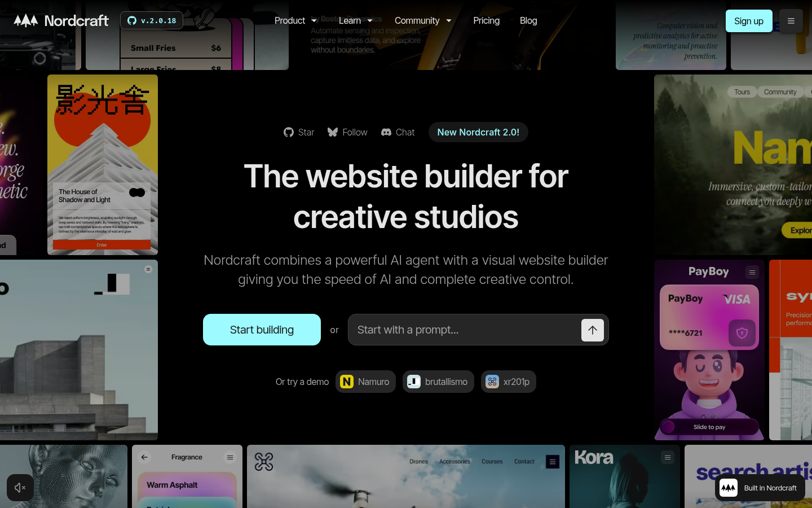Open the GitHub version v.2.0.18 badge
The height and width of the screenshot is (508, 812).
tap(152, 20)
